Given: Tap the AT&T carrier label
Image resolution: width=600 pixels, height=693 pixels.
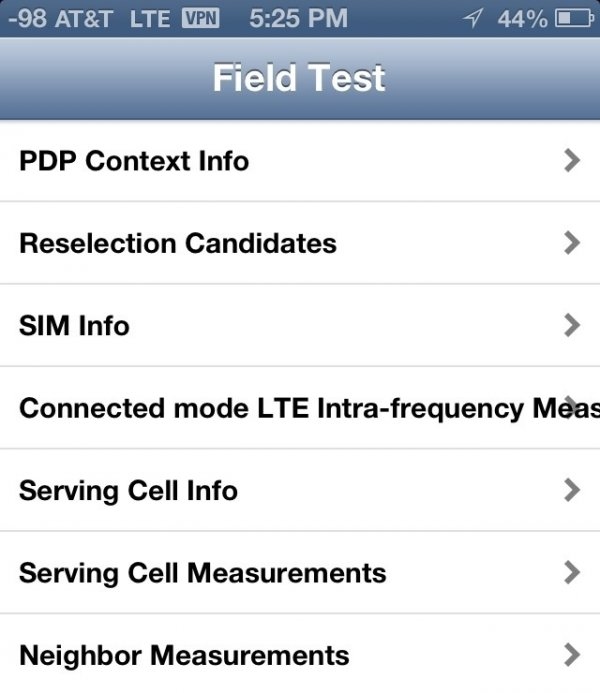Looking at the screenshot, I should tap(84, 18).
